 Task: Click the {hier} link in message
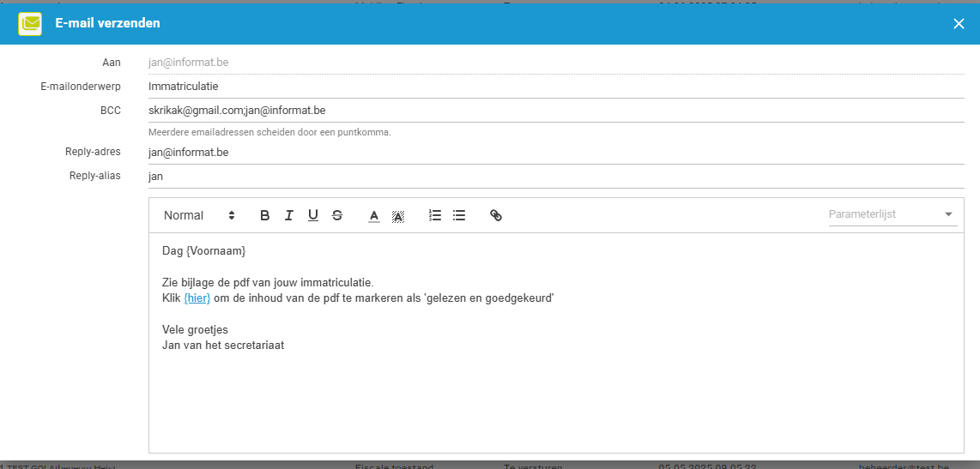(x=197, y=298)
